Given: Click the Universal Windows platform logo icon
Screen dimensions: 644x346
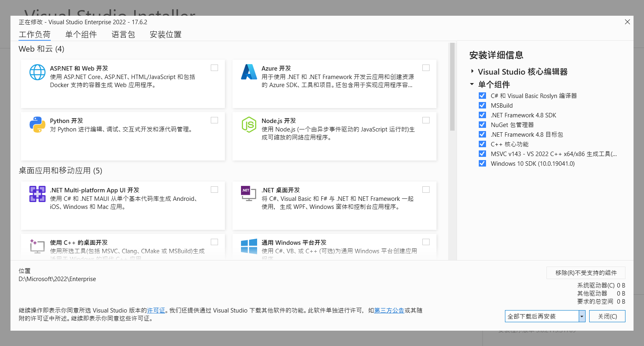Looking at the screenshot, I should click(249, 246).
